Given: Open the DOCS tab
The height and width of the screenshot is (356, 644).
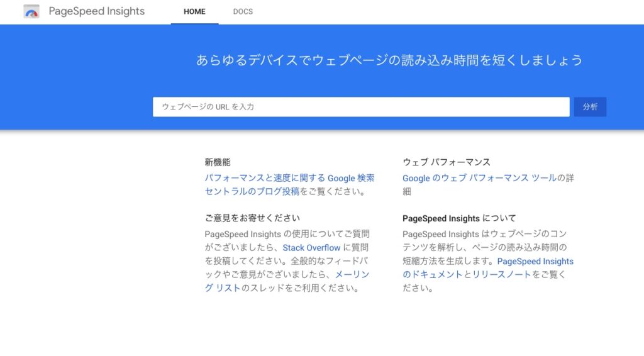Looking at the screenshot, I should (x=243, y=11).
